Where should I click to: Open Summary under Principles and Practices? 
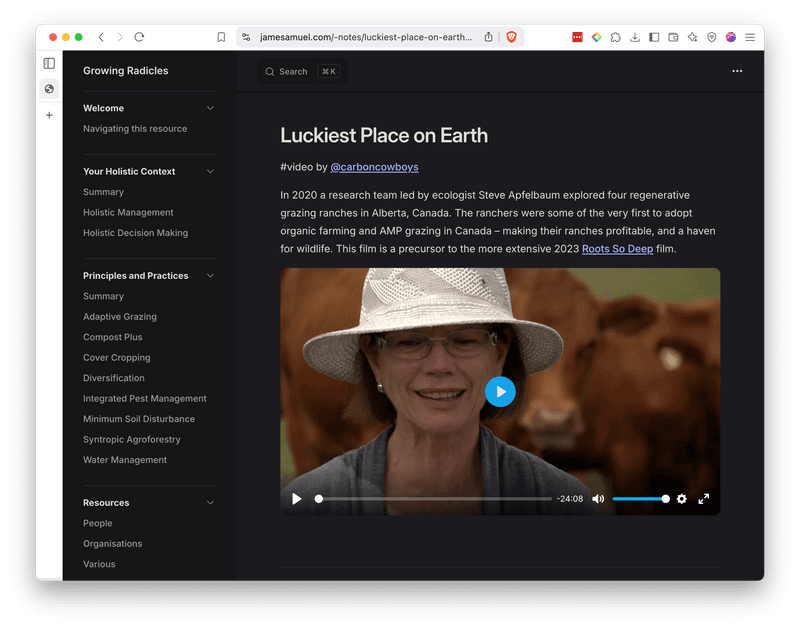pyautogui.click(x=104, y=296)
